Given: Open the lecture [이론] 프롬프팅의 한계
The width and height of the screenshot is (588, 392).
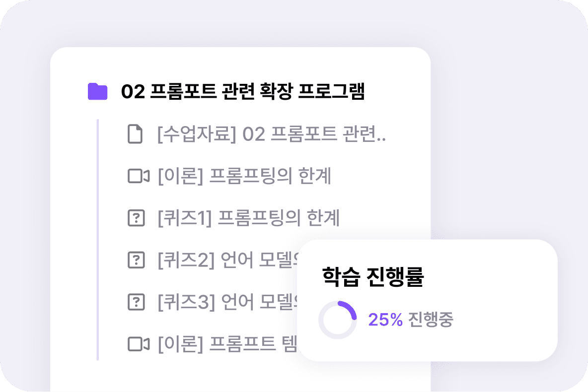Looking at the screenshot, I should pos(244,176).
